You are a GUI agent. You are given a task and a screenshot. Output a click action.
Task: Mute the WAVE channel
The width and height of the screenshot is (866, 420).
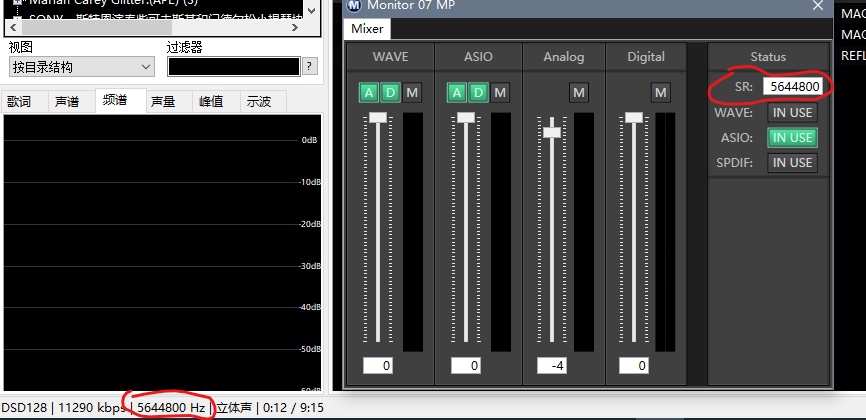(x=412, y=93)
